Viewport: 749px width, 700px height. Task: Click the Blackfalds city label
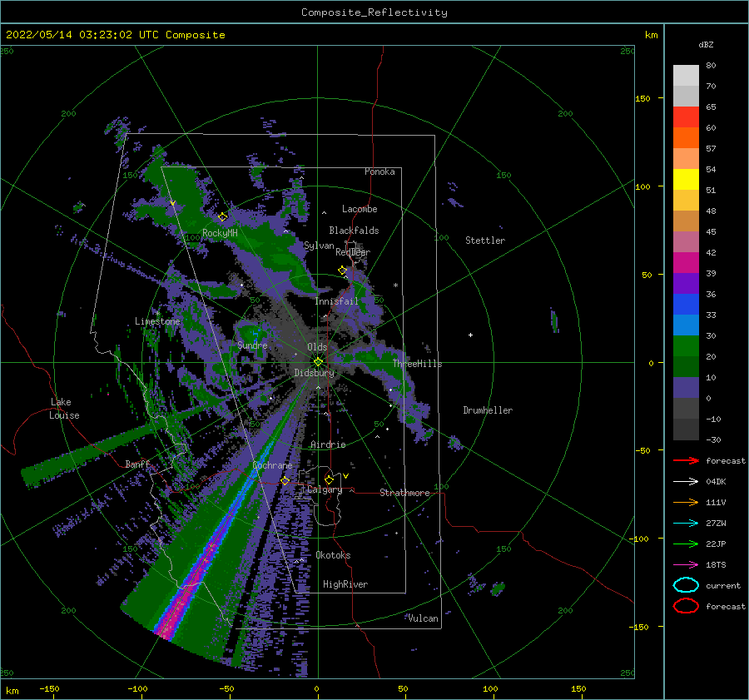pyautogui.click(x=354, y=231)
